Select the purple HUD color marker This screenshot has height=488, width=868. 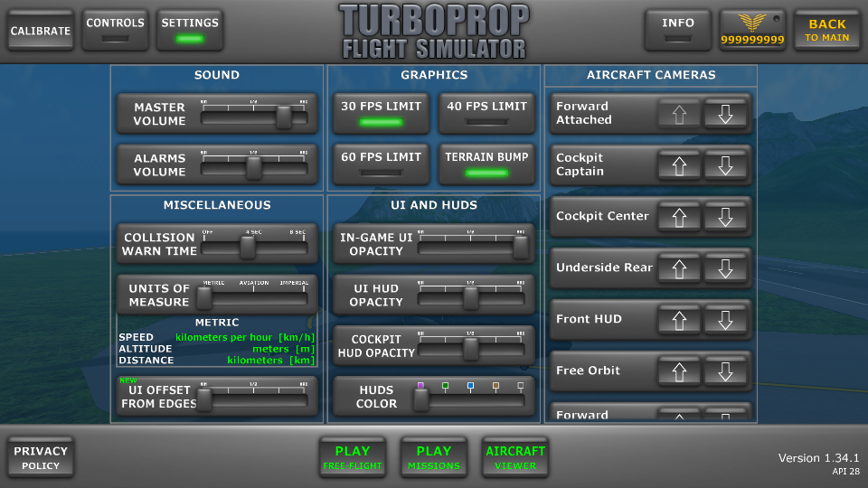click(420, 386)
